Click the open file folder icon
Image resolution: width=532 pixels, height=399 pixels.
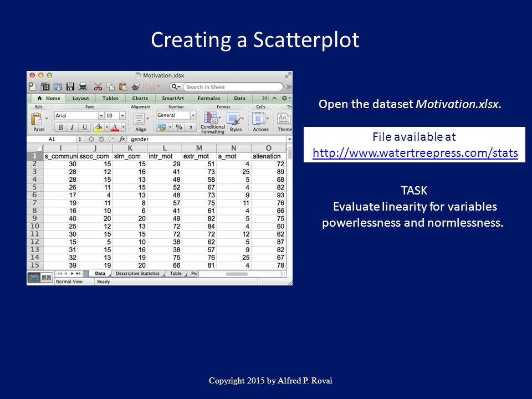click(x=57, y=86)
